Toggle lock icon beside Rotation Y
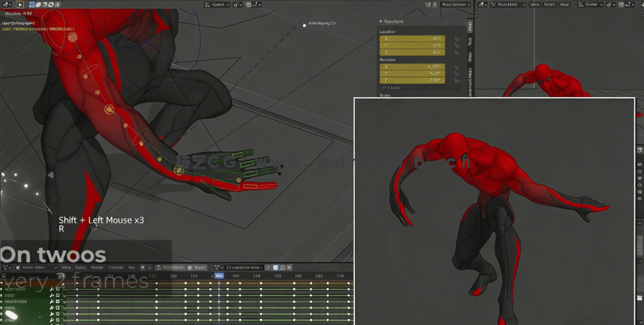This screenshot has height=325, width=644. click(x=456, y=73)
